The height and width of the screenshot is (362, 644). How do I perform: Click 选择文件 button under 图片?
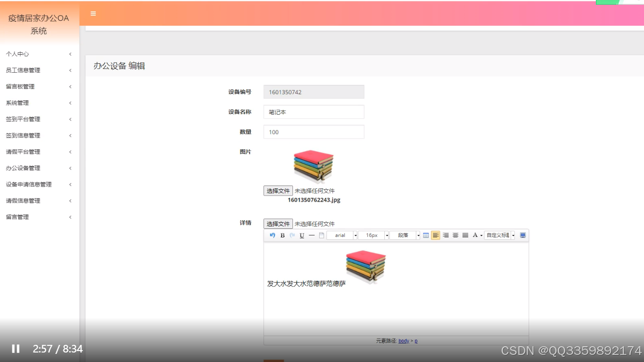point(278,191)
